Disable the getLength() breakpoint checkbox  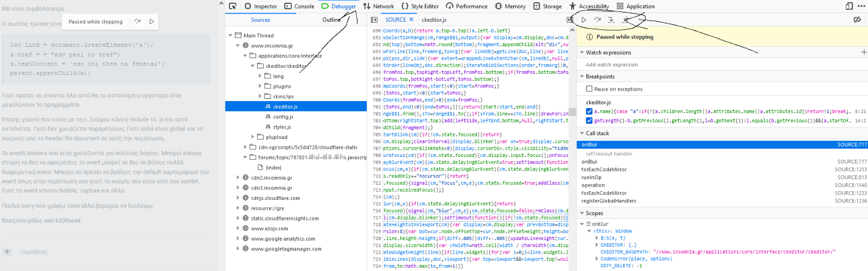click(x=589, y=121)
